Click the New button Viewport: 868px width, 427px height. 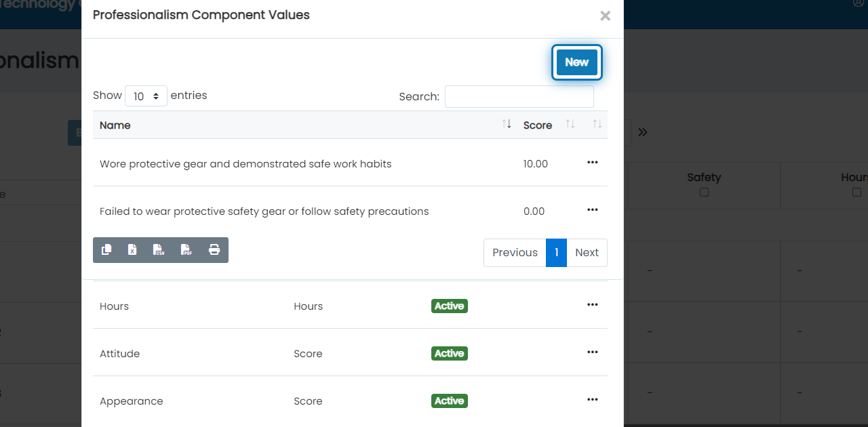(x=576, y=62)
